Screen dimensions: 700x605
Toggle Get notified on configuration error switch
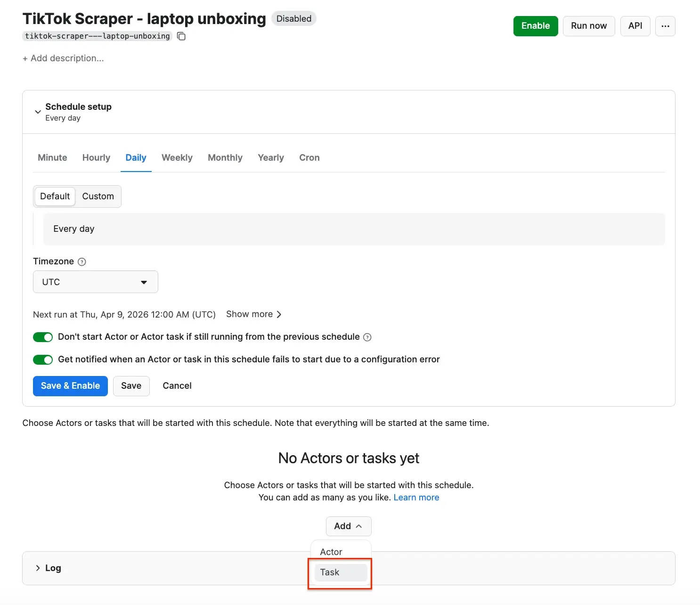[x=43, y=360]
